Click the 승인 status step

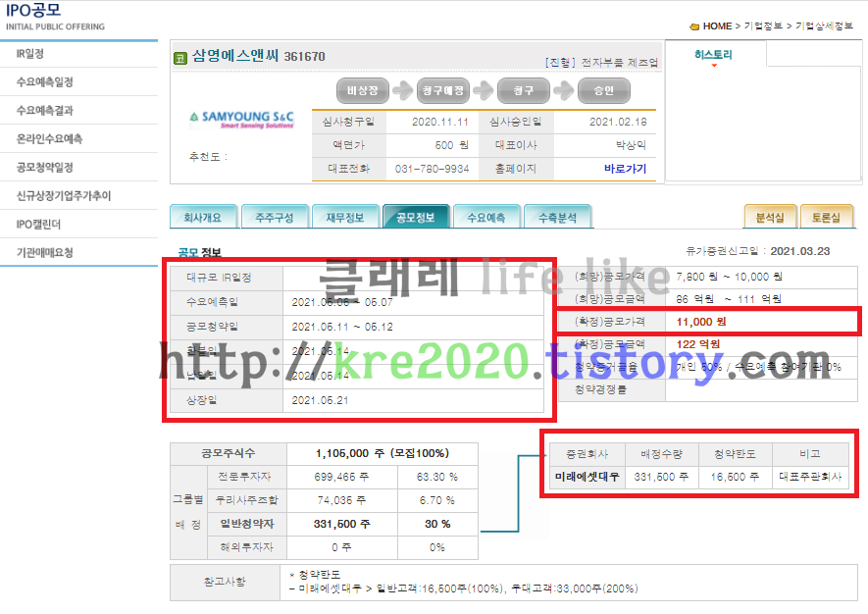603,90
